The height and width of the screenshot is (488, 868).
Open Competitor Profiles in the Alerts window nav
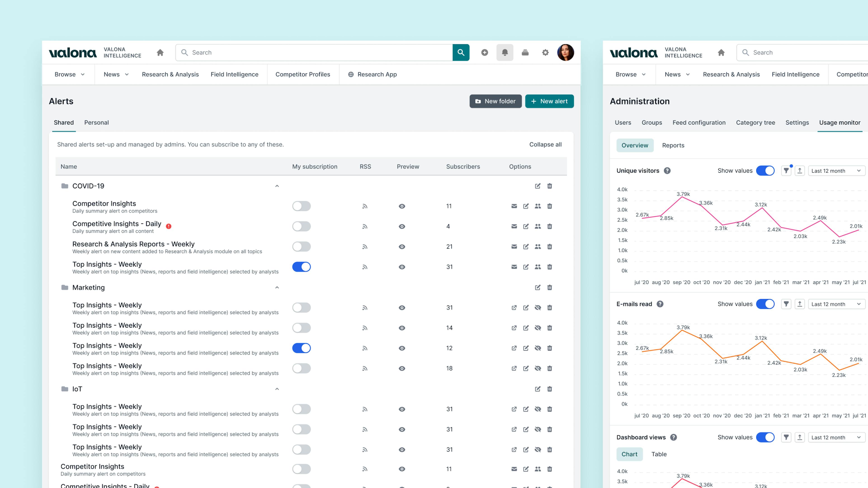(x=303, y=74)
